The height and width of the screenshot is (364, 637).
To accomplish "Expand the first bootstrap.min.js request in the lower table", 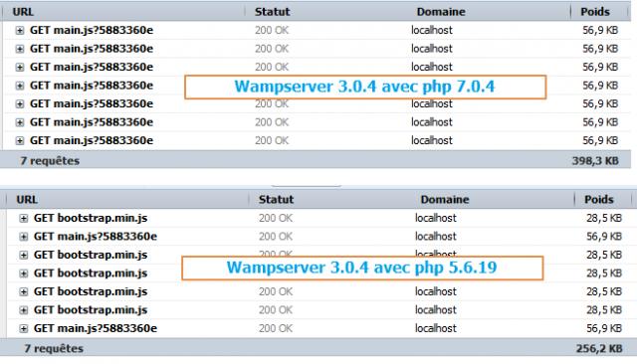I will [x=24, y=219].
